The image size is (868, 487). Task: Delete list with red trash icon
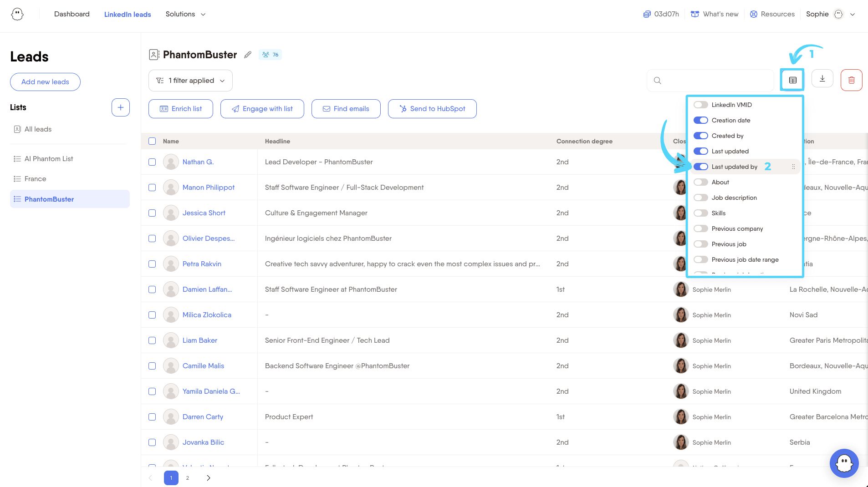(851, 80)
